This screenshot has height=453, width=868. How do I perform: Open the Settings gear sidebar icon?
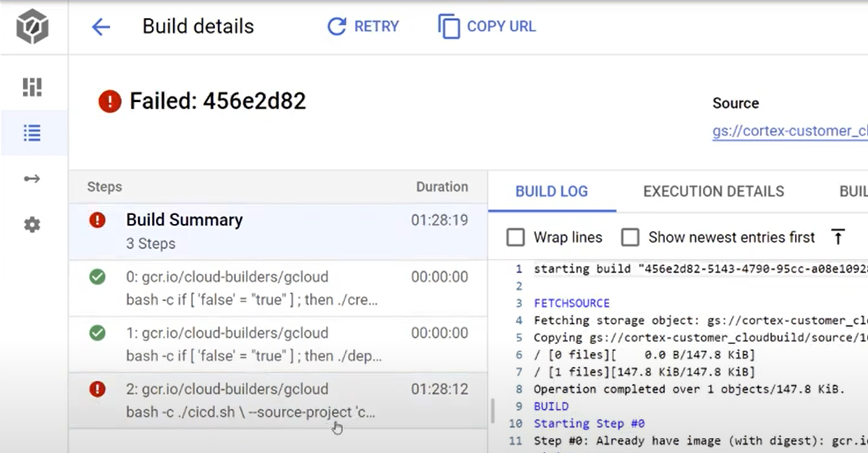click(x=32, y=224)
